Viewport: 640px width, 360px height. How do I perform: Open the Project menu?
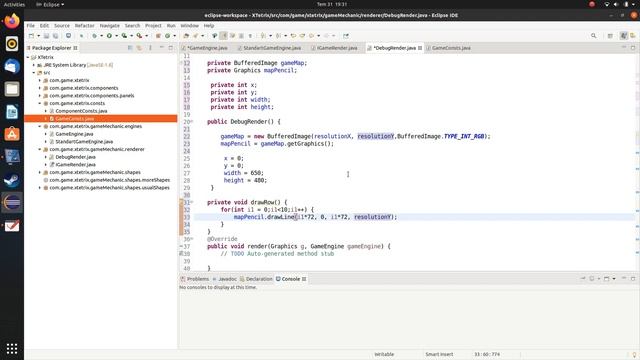[153, 26]
